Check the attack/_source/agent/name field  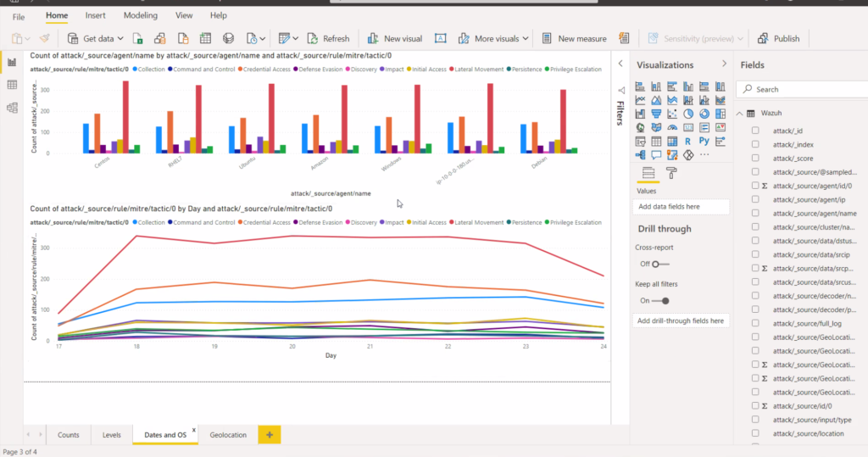755,214
